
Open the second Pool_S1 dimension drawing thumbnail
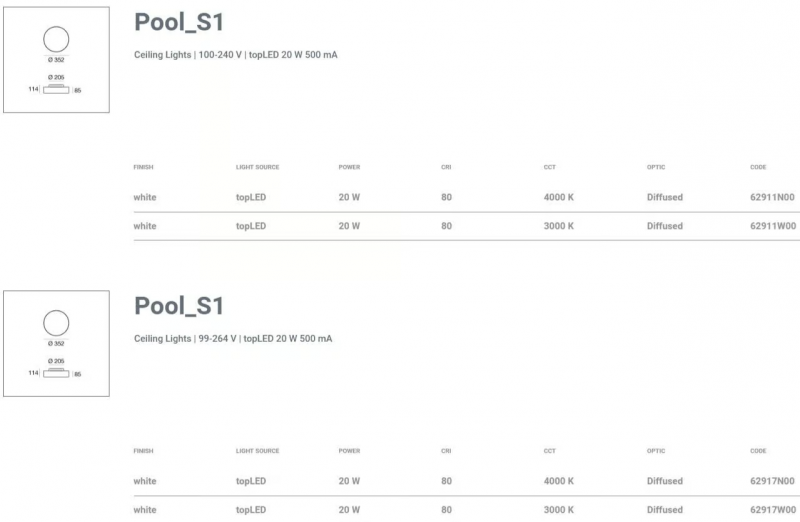click(x=56, y=343)
